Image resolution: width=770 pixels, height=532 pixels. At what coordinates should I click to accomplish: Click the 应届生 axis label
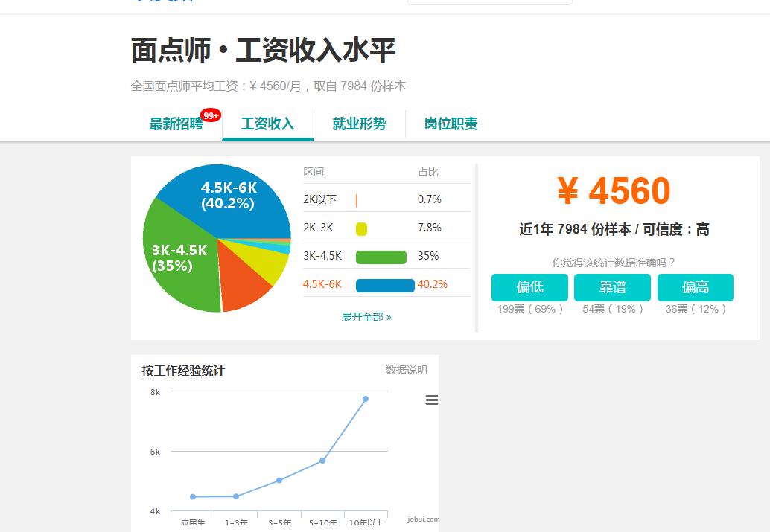click(193, 522)
